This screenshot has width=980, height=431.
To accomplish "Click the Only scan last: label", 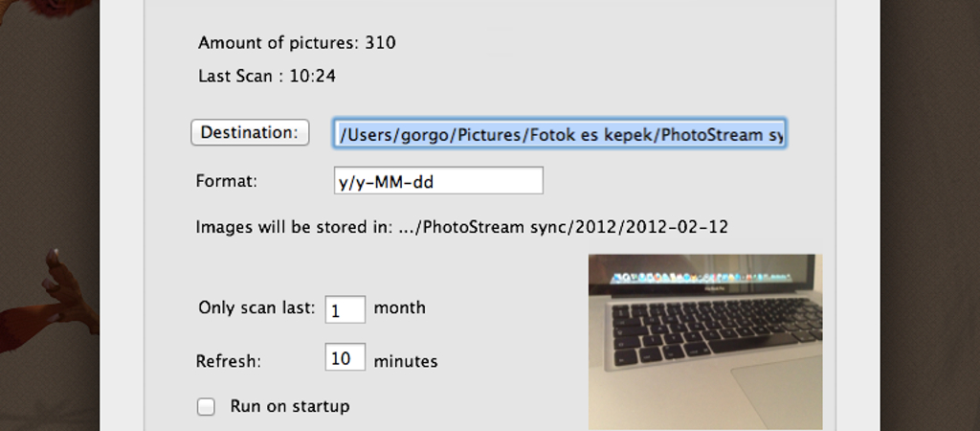I will 256,307.
